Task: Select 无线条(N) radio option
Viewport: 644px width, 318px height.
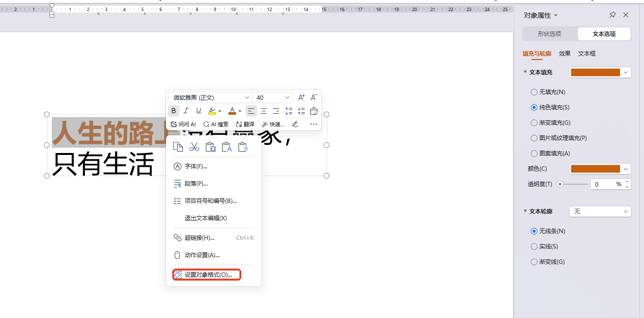Action: [x=548, y=231]
